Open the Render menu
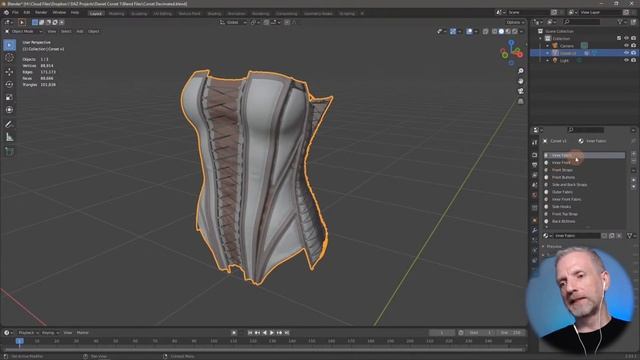The width and height of the screenshot is (640, 360). (41, 13)
